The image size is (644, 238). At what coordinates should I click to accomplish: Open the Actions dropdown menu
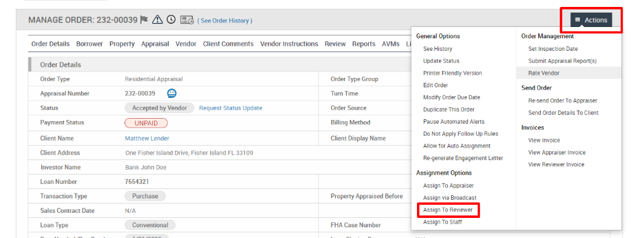tap(591, 19)
